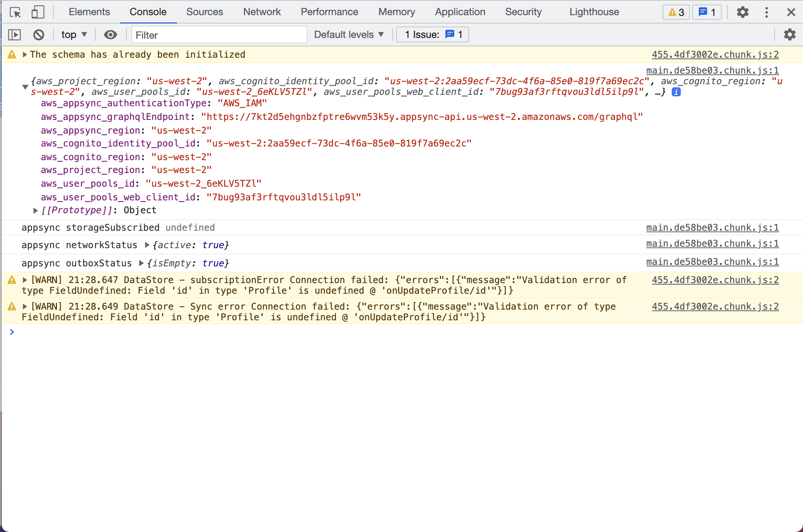This screenshot has height=532, width=803.
Task: Toggle the device toolbar
Action: click(x=37, y=12)
